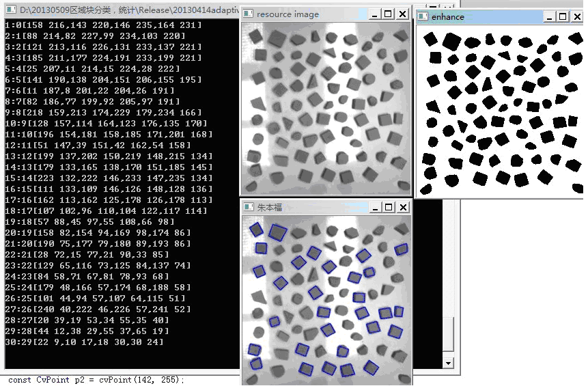Image resolution: width=588 pixels, height=386 pixels.
Task: Click console line 8:7[82 186,77 199
Action: 93,102
